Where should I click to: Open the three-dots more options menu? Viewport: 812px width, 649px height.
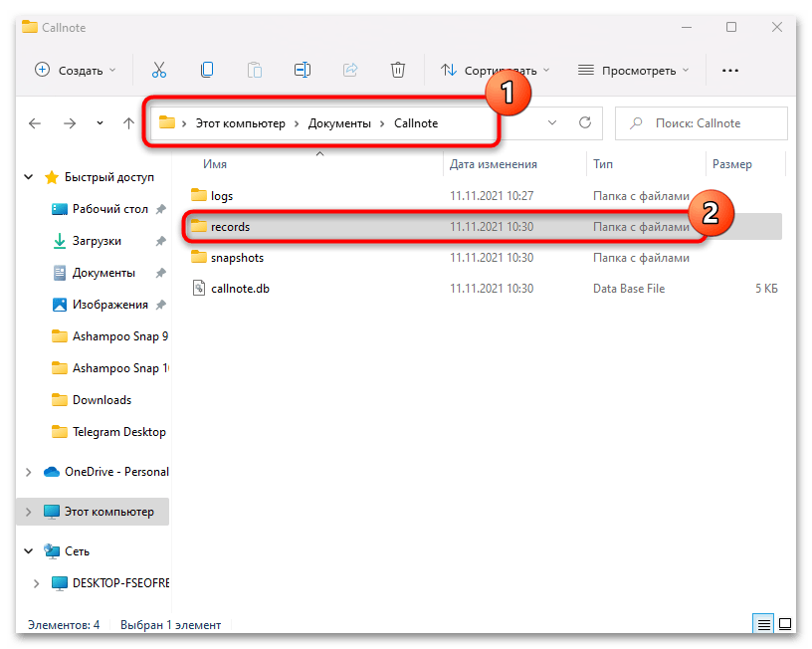coord(730,70)
